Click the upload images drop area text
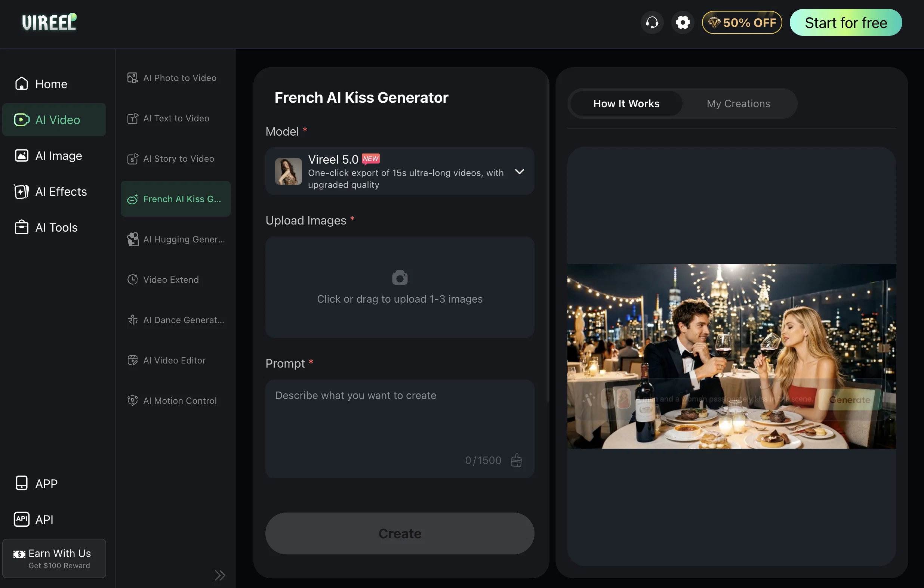The width and height of the screenshot is (924, 588). click(400, 299)
